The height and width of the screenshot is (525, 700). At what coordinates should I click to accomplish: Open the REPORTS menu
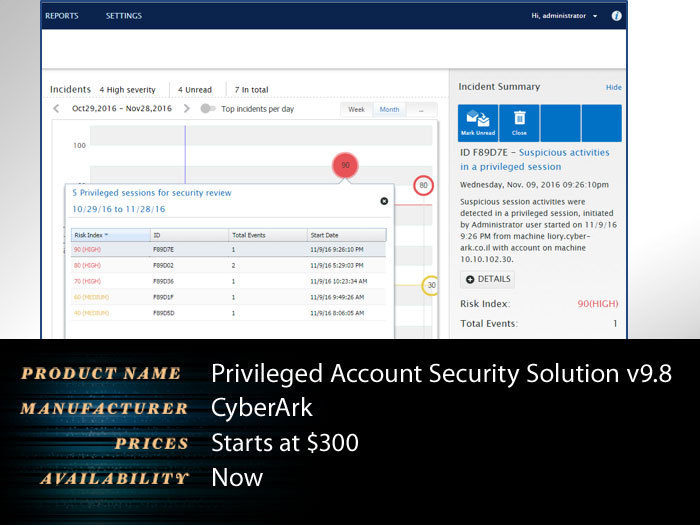pos(62,16)
